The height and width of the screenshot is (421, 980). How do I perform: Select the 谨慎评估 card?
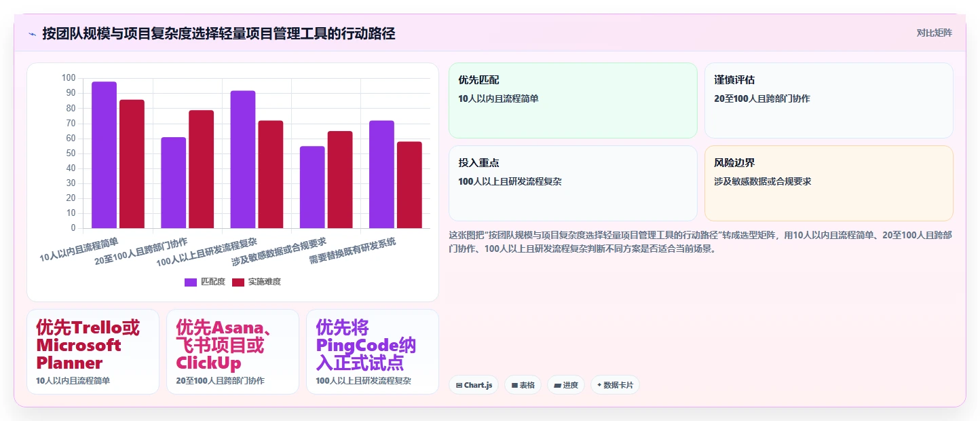click(x=829, y=100)
